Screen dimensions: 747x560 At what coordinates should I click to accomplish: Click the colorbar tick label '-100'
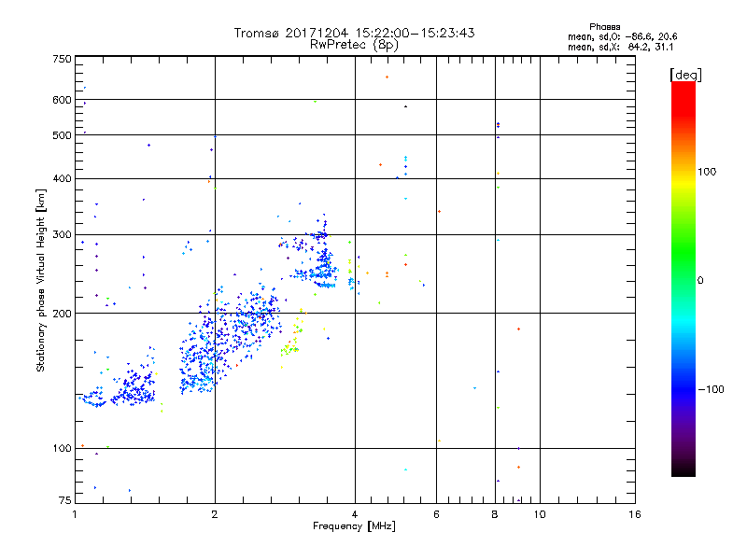pyautogui.click(x=711, y=389)
